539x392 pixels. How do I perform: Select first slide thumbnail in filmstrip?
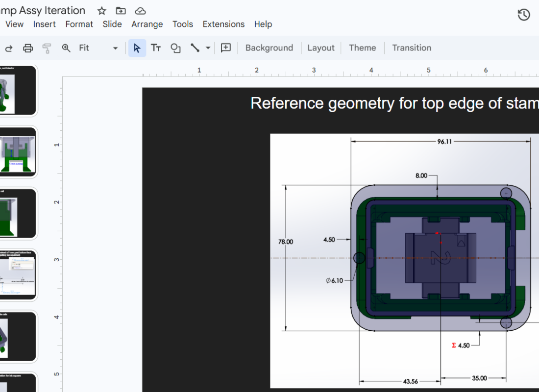(x=18, y=91)
